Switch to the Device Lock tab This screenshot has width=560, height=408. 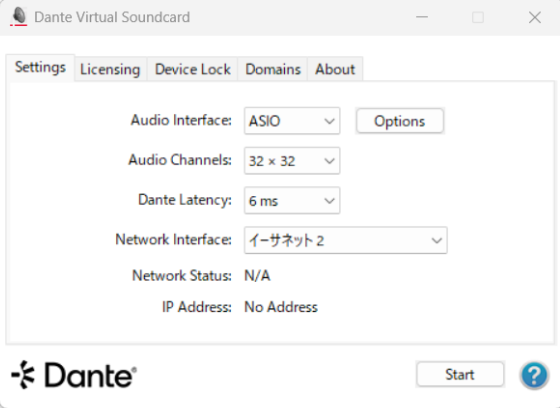(192, 69)
